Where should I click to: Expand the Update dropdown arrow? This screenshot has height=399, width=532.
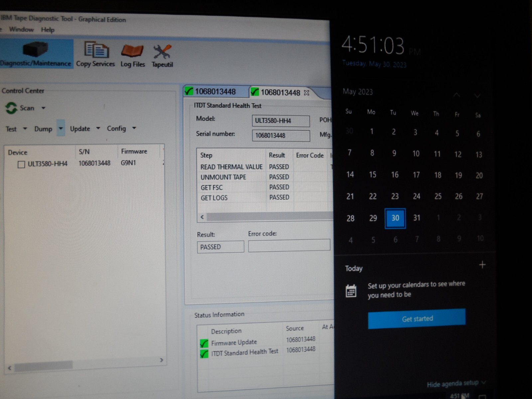(98, 128)
